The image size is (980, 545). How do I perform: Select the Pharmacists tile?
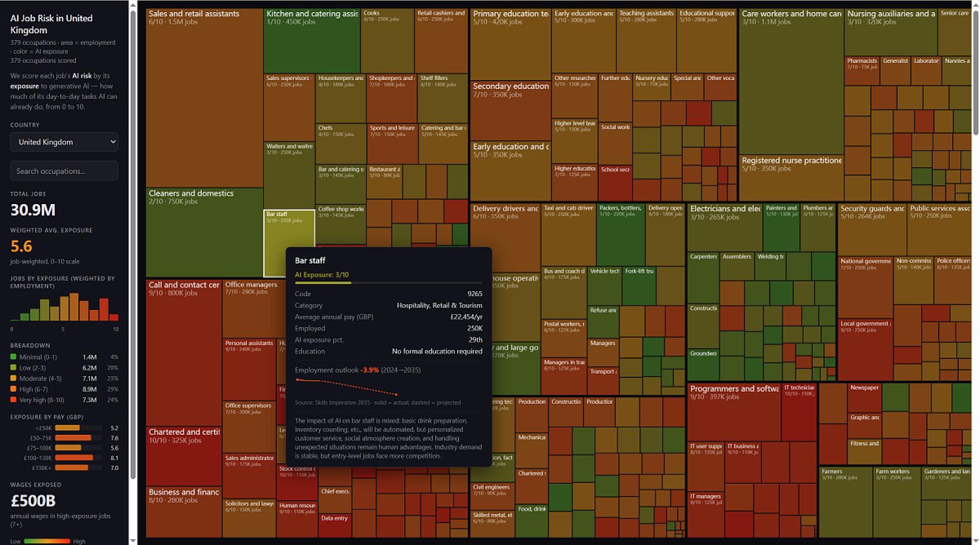861,70
